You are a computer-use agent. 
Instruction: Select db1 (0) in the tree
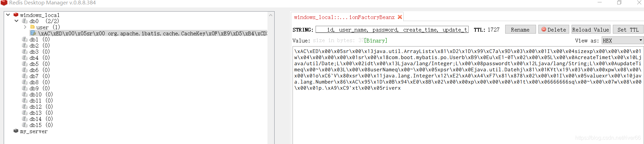(40, 40)
